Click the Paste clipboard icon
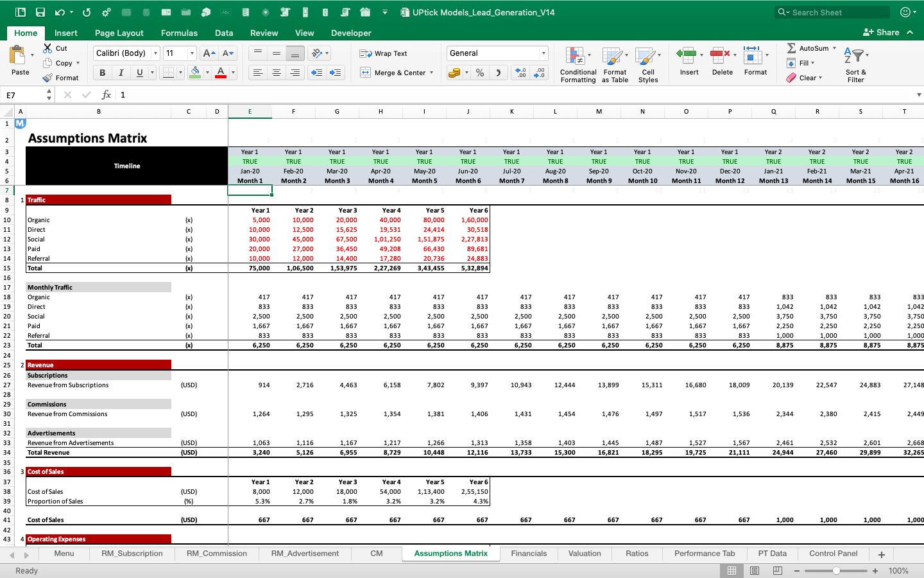 [x=19, y=55]
